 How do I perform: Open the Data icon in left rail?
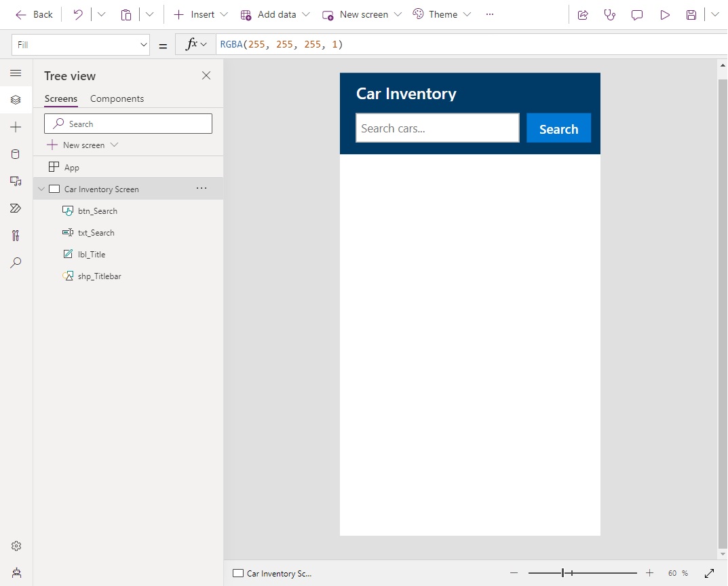(16, 154)
